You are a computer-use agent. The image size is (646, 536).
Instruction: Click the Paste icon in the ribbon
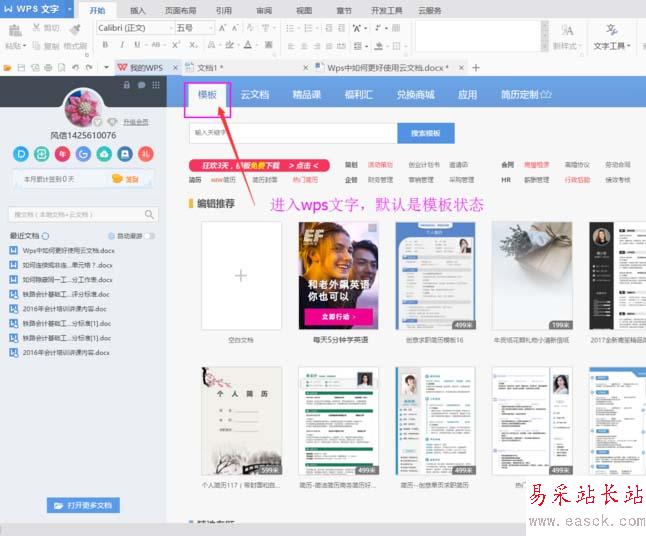pyautogui.click(x=15, y=30)
